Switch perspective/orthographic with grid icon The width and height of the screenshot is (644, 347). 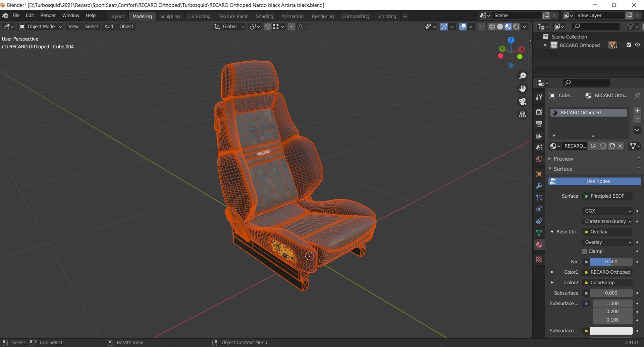[523, 115]
